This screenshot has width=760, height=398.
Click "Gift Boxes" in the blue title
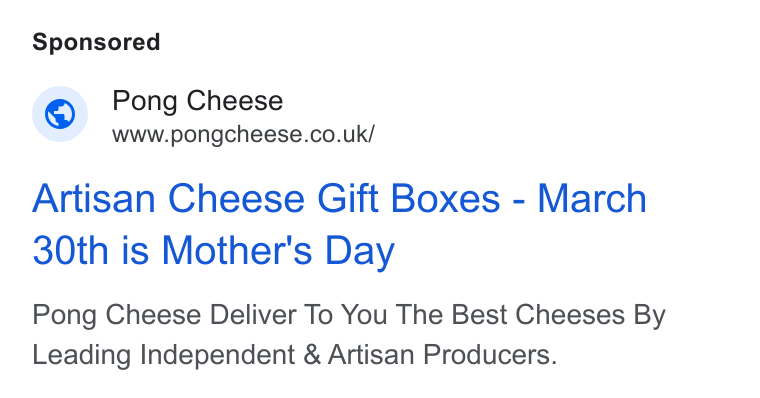(409, 198)
